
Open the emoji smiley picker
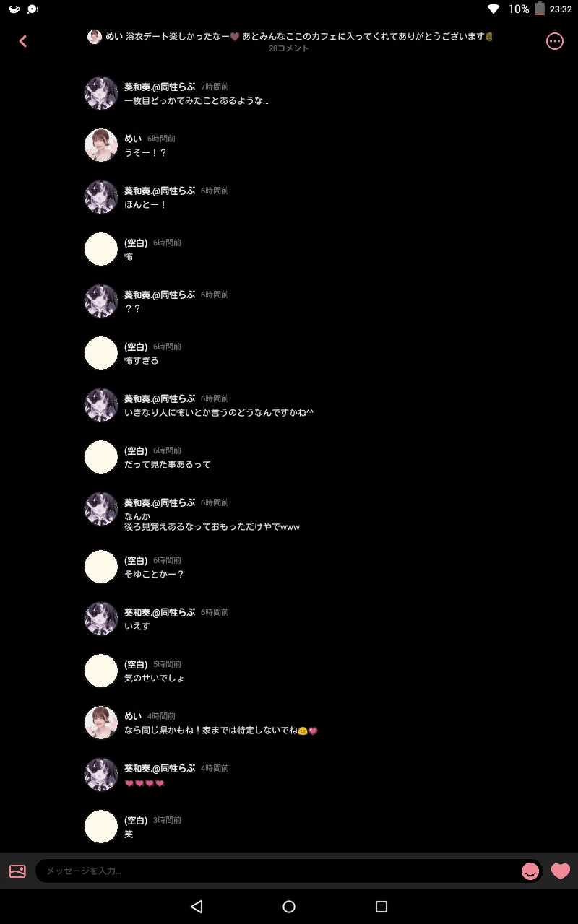coord(530,871)
